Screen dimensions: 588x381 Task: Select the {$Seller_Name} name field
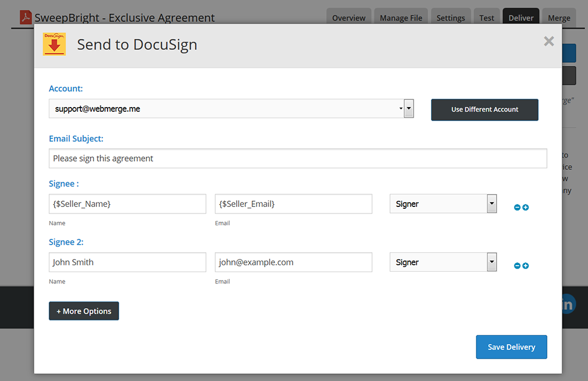coord(127,204)
